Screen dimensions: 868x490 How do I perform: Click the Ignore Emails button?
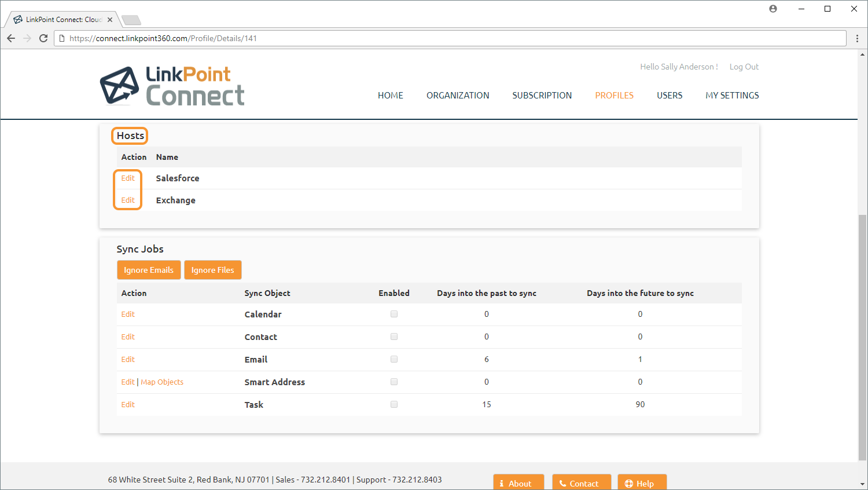click(149, 270)
